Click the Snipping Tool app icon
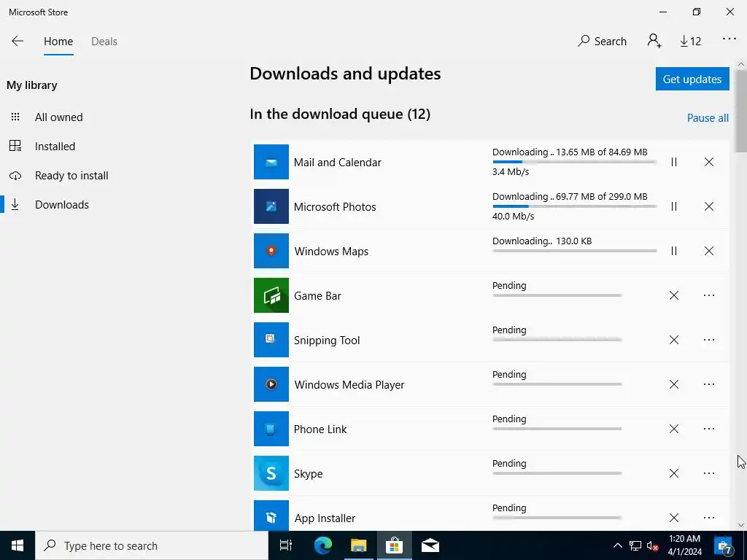The width and height of the screenshot is (747, 560). (x=271, y=340)
